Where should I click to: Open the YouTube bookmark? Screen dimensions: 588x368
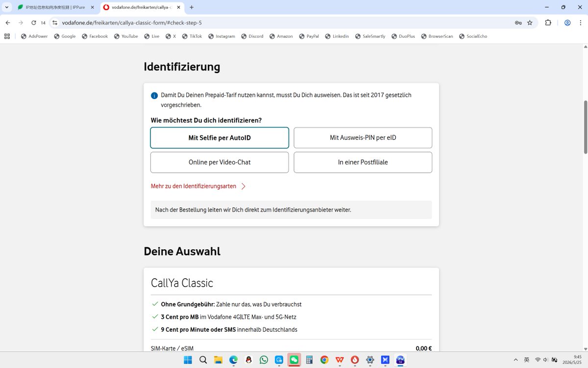(126, 36)
